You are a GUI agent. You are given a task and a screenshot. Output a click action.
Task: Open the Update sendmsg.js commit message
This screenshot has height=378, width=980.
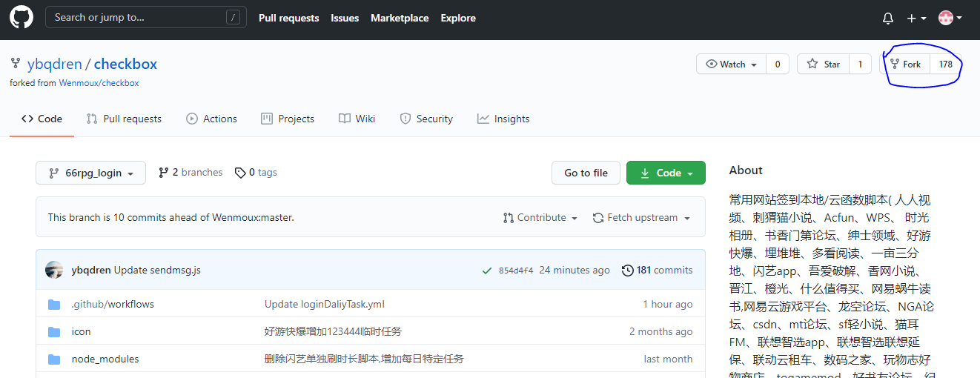[x=157, y=270]
